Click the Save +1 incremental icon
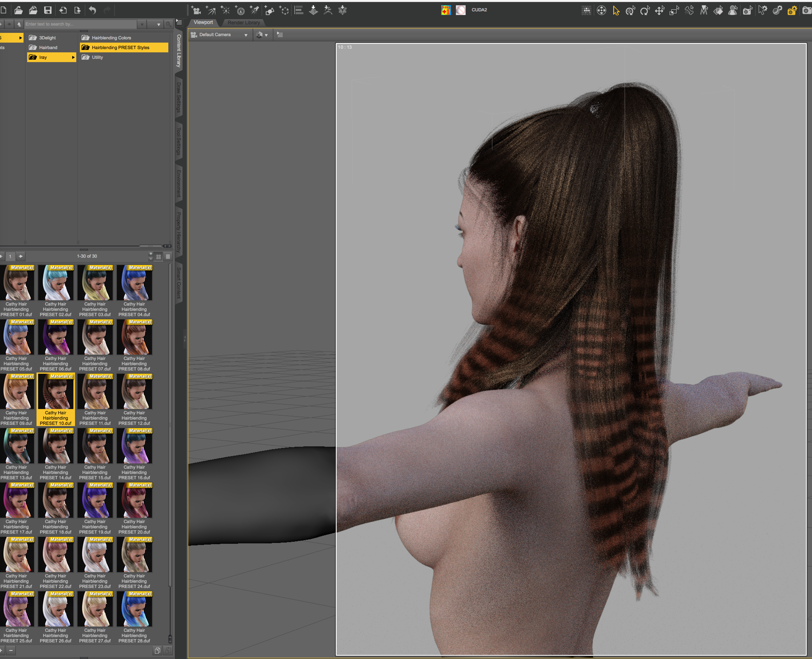Screen dimensions: 812x659 [x=446, y=10]
